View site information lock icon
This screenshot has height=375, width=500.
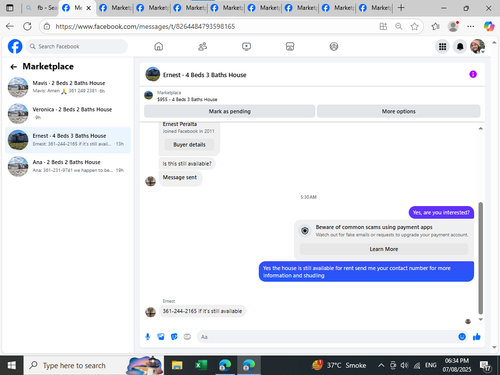pos(47,26)
